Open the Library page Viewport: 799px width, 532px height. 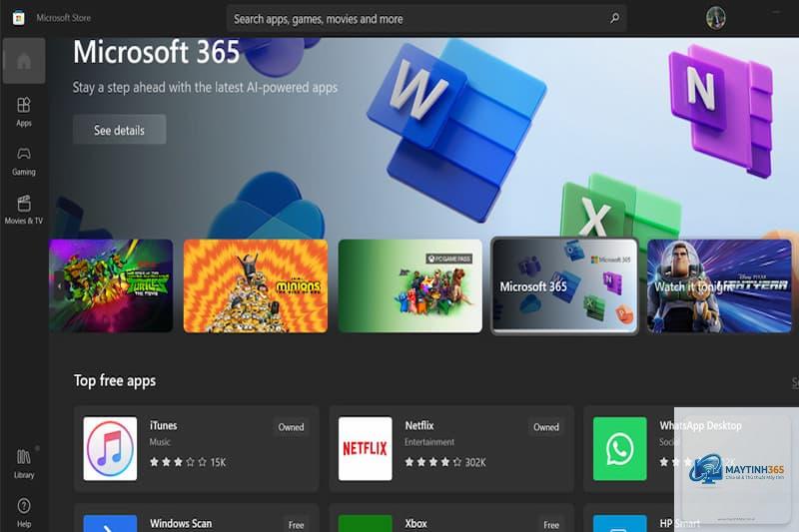[x=23, y=463]
